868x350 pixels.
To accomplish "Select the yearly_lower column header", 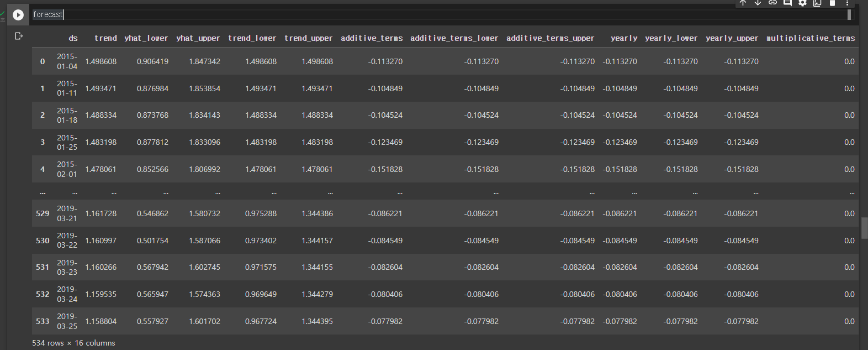I will [671, 38].
